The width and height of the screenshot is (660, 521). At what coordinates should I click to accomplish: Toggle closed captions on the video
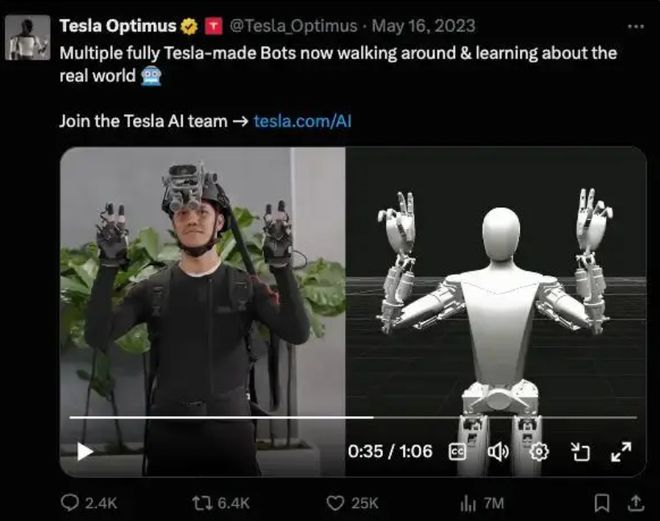[458, 452]
